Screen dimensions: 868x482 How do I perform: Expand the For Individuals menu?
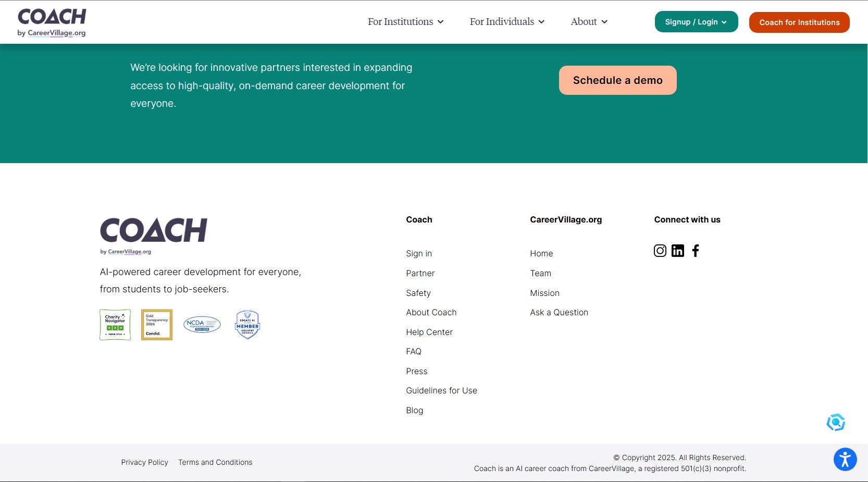pos(506,22)
